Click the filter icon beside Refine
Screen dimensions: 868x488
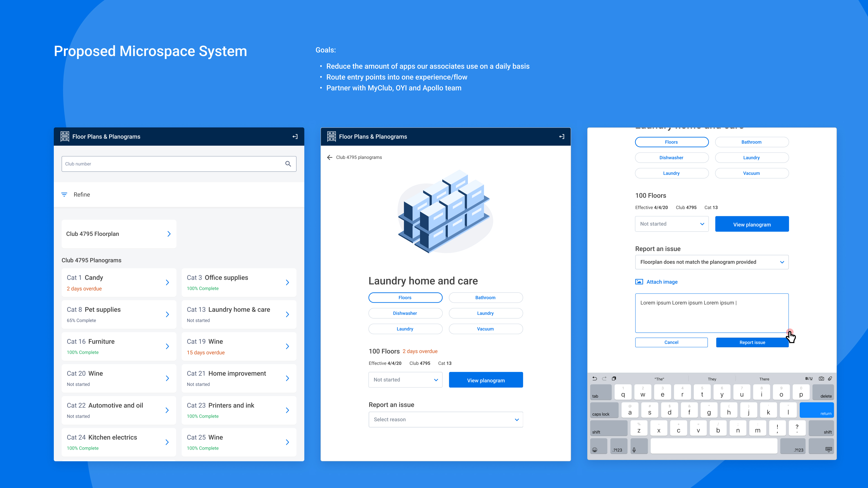coord(64,195)
